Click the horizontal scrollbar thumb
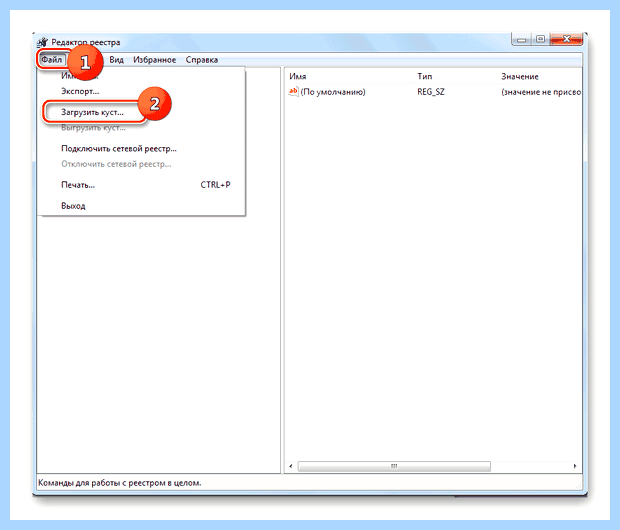Image resolution: width=620 pixels, height=530 pixels. pyautogui.click(x=394, y=466)
